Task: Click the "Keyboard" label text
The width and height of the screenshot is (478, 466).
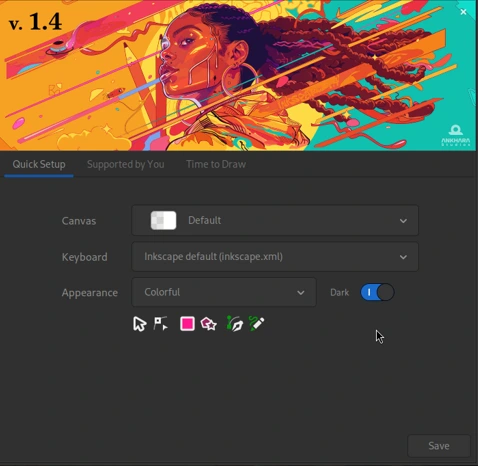Action: [x=85, y=257]
